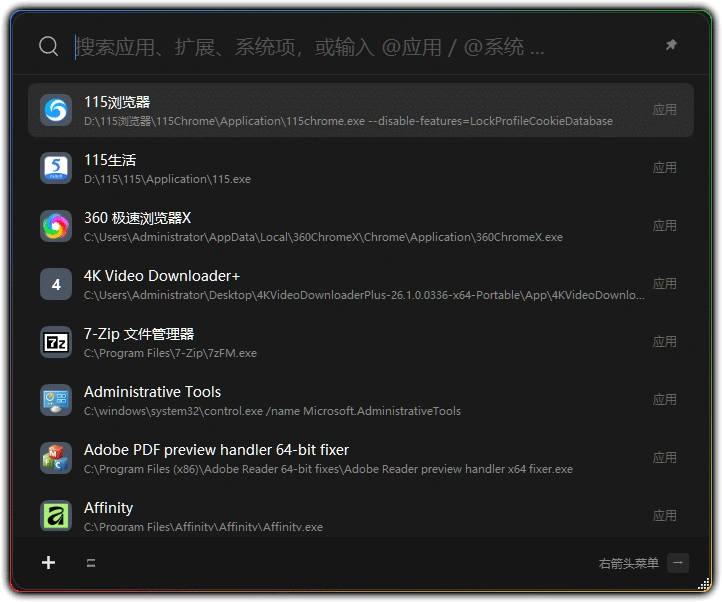Click the search magnifier icon

[x=48, y=46]
